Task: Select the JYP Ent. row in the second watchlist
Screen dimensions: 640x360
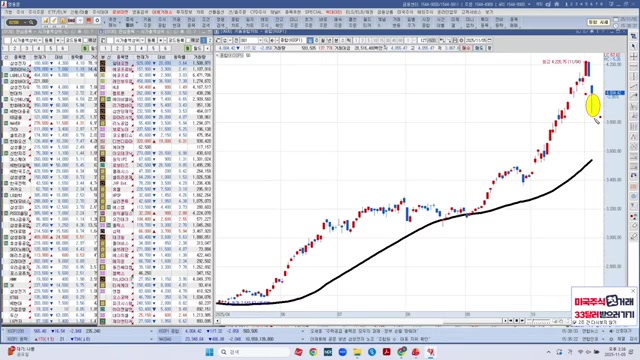Action: (x=157, y=183)
